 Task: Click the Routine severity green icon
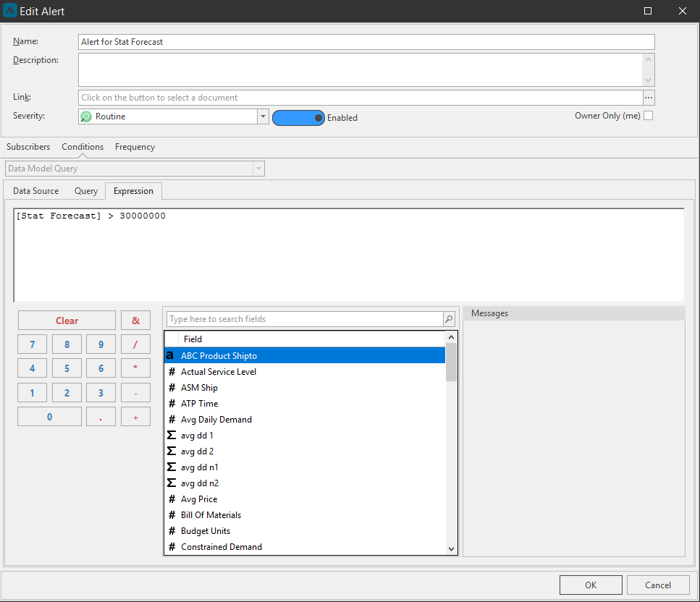85,116
